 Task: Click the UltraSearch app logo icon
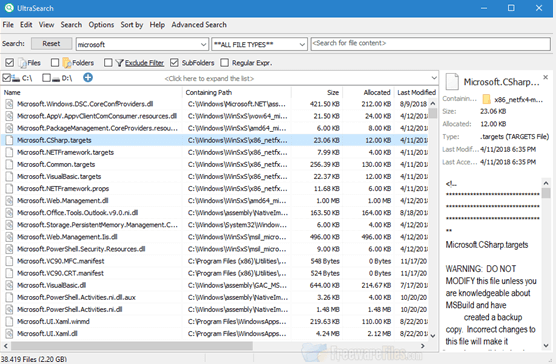click(9, 8)
